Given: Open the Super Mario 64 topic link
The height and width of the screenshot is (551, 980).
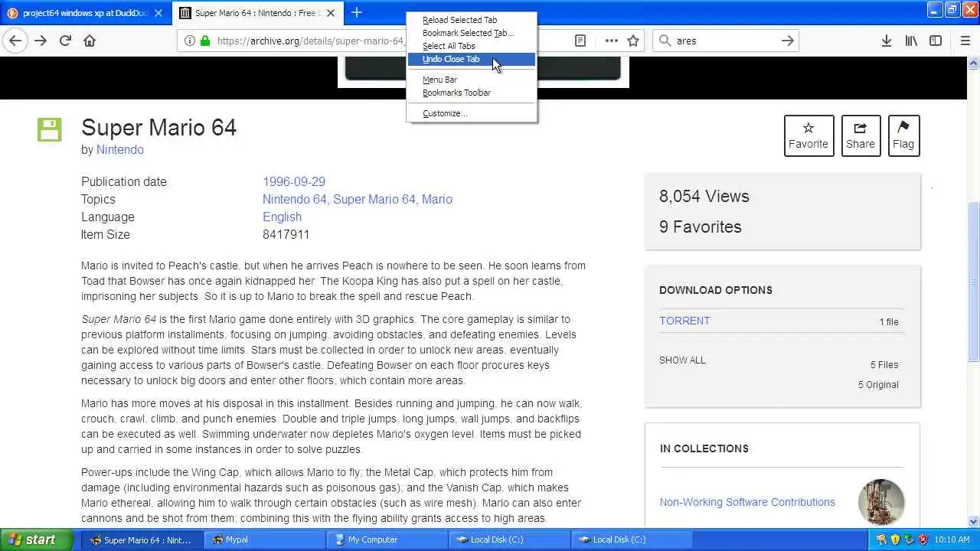Looking at the screenshot, I should (x=374, y=199).
